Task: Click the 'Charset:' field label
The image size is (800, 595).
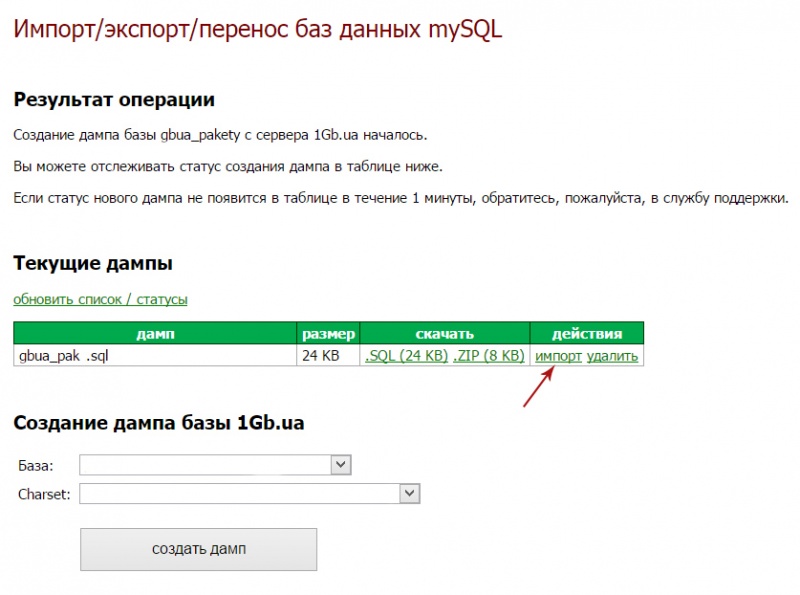Action: 44,494
